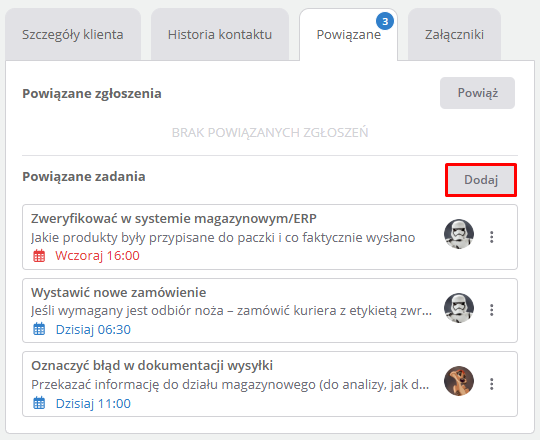Image resolution: width=540 pixels, height=440 pixels.
Task: Open three-dot menu for Oznaczyć błąd task
Action: click(x=492, y=384)
